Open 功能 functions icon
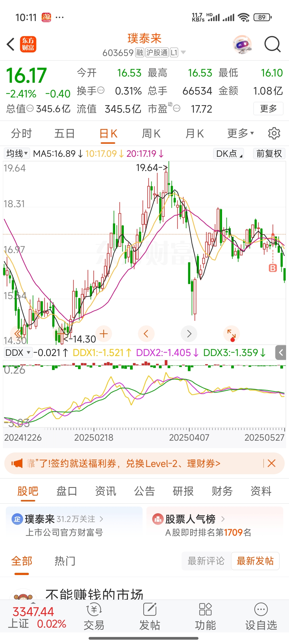Screen dimensions: 289x644 tap(205, 616)
